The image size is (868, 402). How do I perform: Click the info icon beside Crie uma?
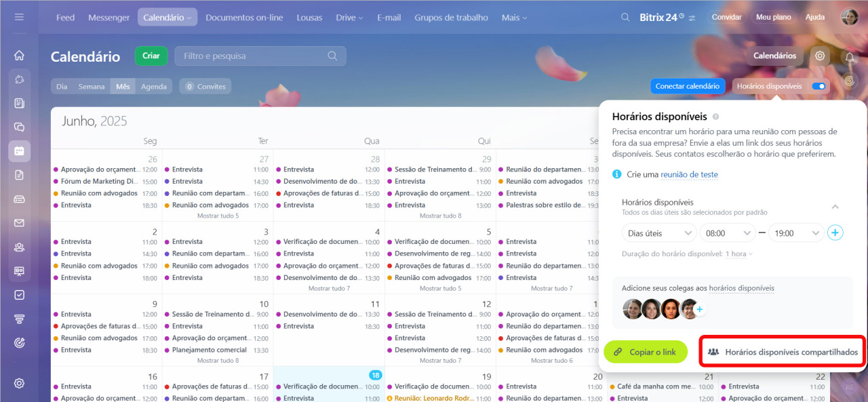[617, 174]
